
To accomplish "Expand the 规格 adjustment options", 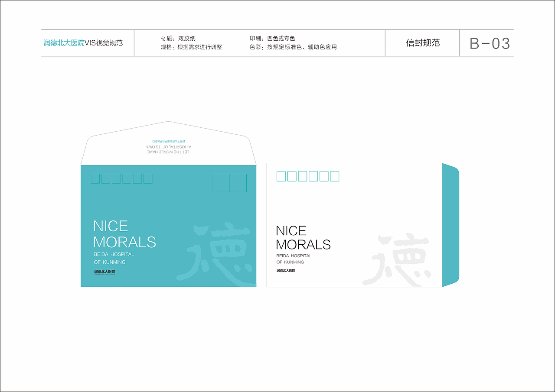I will click(x=191, y=47).
